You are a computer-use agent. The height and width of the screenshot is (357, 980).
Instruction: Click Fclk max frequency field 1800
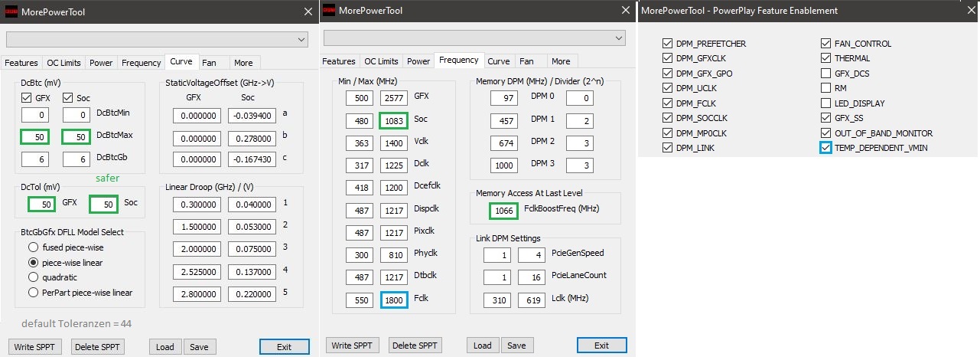click(x=393, y=300)
